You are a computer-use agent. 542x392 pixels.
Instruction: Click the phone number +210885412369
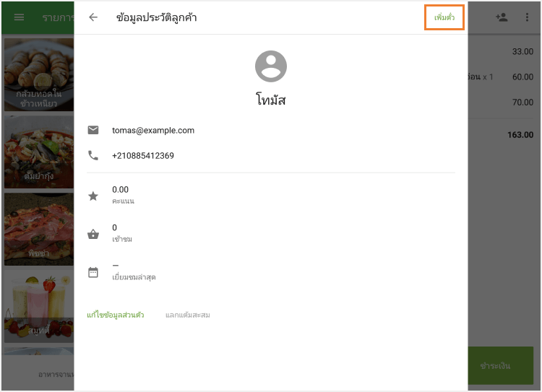click(143, 155)
